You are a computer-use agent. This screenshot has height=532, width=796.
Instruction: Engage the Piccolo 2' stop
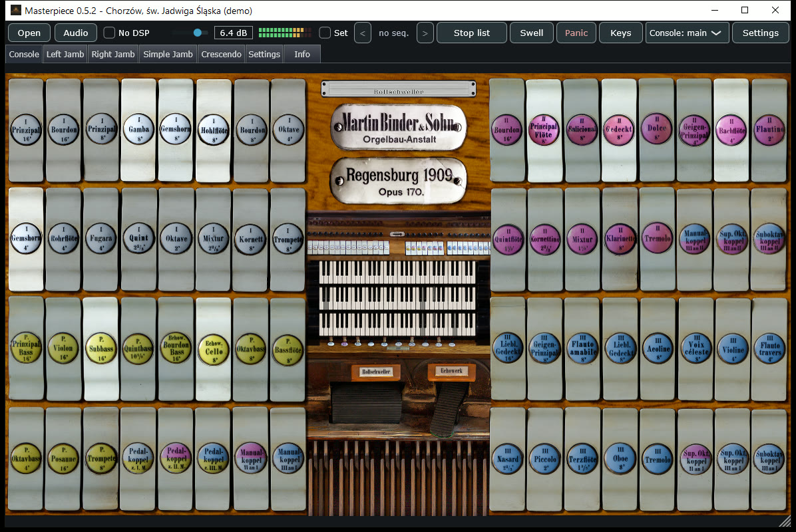coord(544,458)
